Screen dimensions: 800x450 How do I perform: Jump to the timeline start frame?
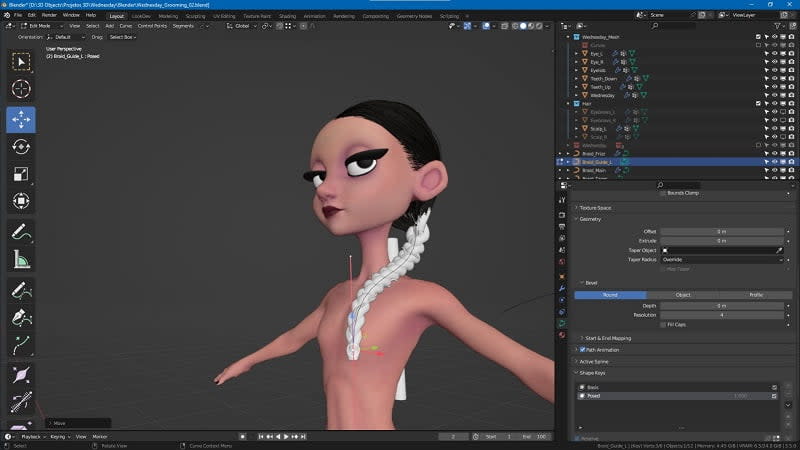(x=261, y=437)
